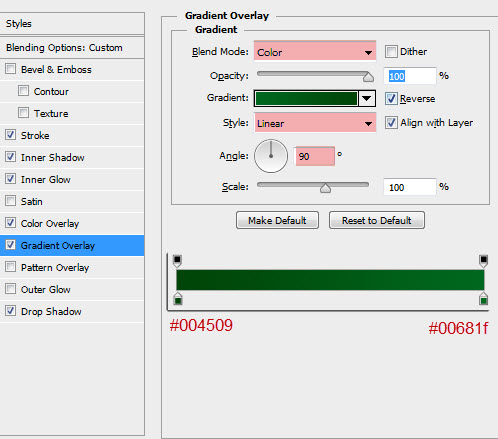The height and width of the screenshot is (439, 498).
Task: Click the Angle dial control
Action: (271, 156)
